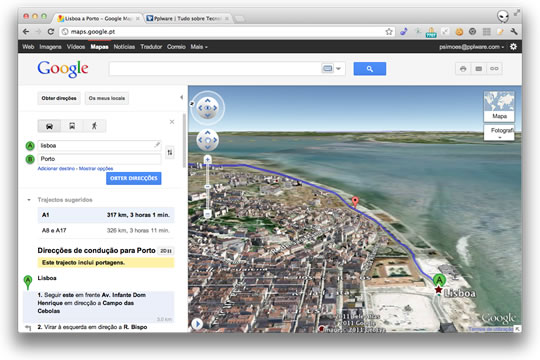Screen dimensions: 540x360
Task: Click the lisboa origin field
Action: pyautogui.click(x=99, y=145)
